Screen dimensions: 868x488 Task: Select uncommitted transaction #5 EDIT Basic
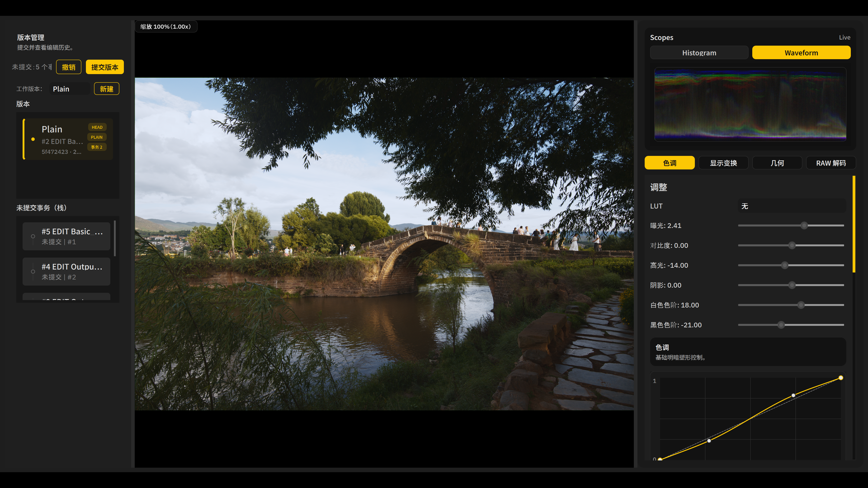66,236
